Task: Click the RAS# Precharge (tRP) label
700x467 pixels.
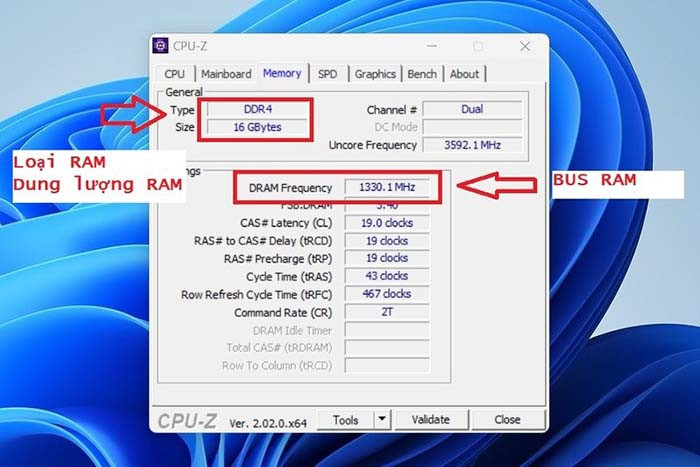Action: tap(278, 259)
